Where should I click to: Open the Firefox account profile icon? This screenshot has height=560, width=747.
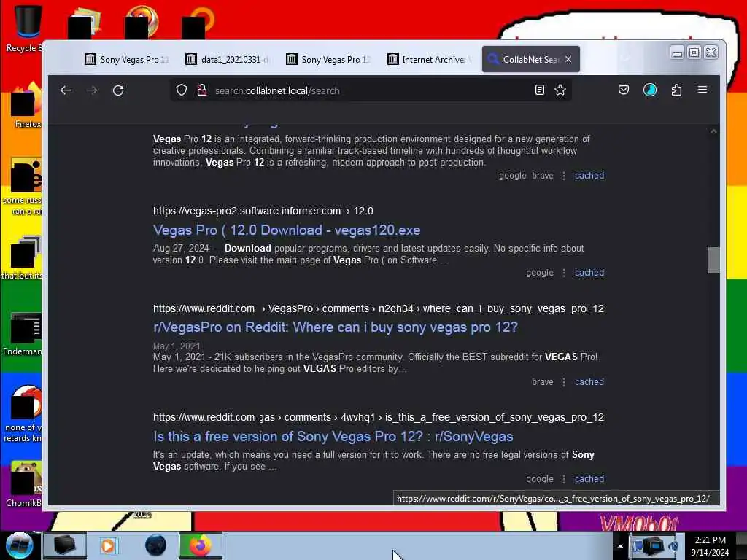pyautogui.click(x=650, y=90)
